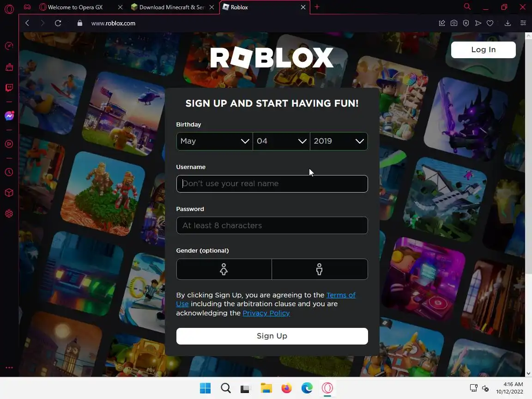Open task view icon in taskbar
Viewport: 532px width, 399px height.
(245, 388)
